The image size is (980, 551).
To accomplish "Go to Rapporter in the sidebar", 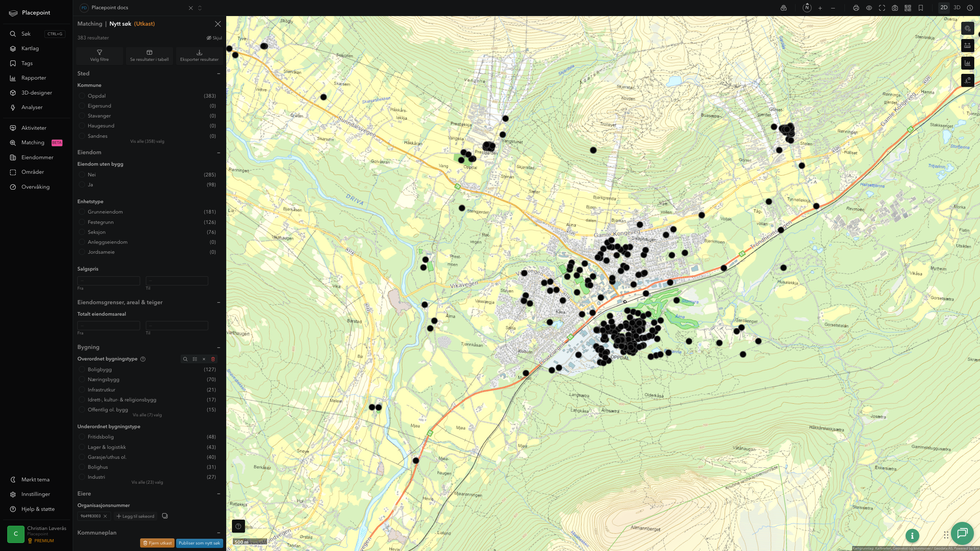I will (34, 78).
